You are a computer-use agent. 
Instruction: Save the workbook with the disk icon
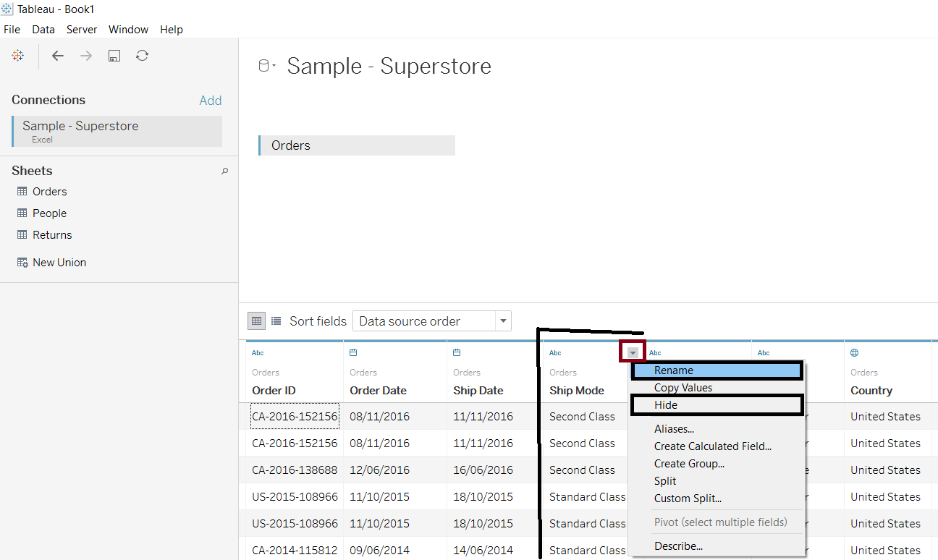pyautogui.click(x=114, y=56)
